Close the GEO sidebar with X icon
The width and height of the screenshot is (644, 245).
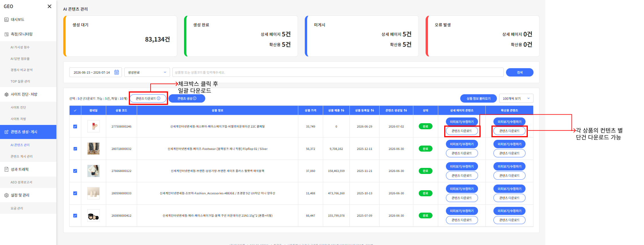(50, 6)
